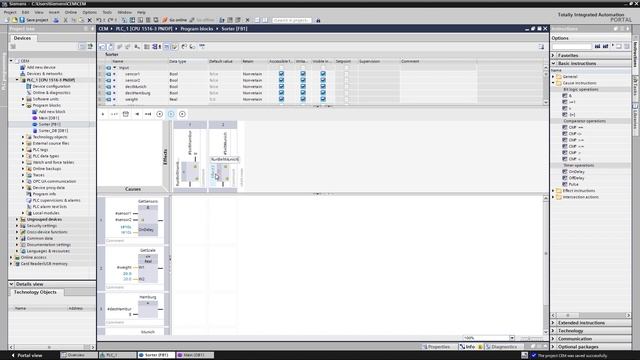Click the Save project toolbar button

pos(33,20)
